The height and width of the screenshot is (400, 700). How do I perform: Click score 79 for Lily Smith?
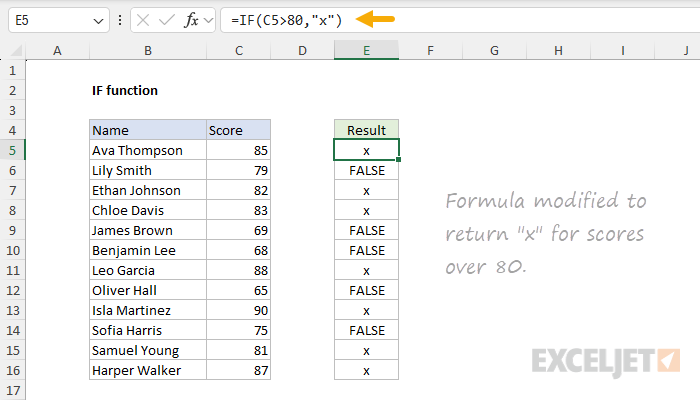[x=238, y=171]
